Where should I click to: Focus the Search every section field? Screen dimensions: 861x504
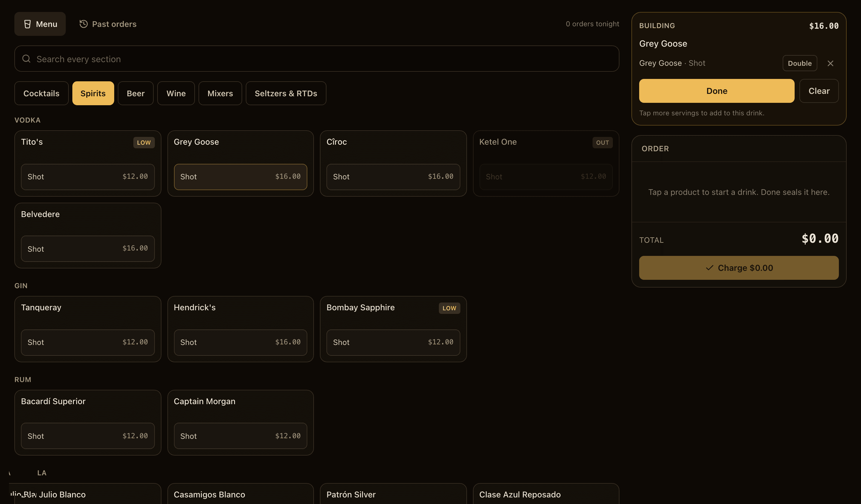pos(317,59)
